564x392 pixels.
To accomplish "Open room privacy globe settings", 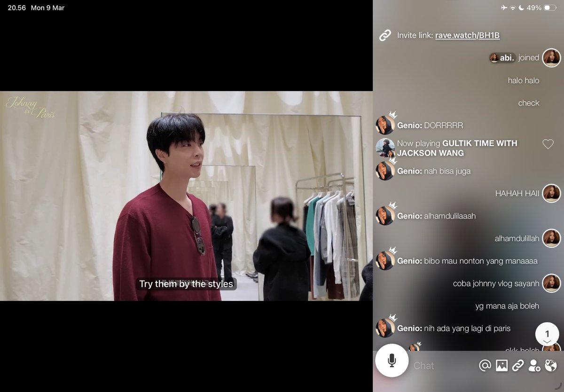I will [550, 365].
